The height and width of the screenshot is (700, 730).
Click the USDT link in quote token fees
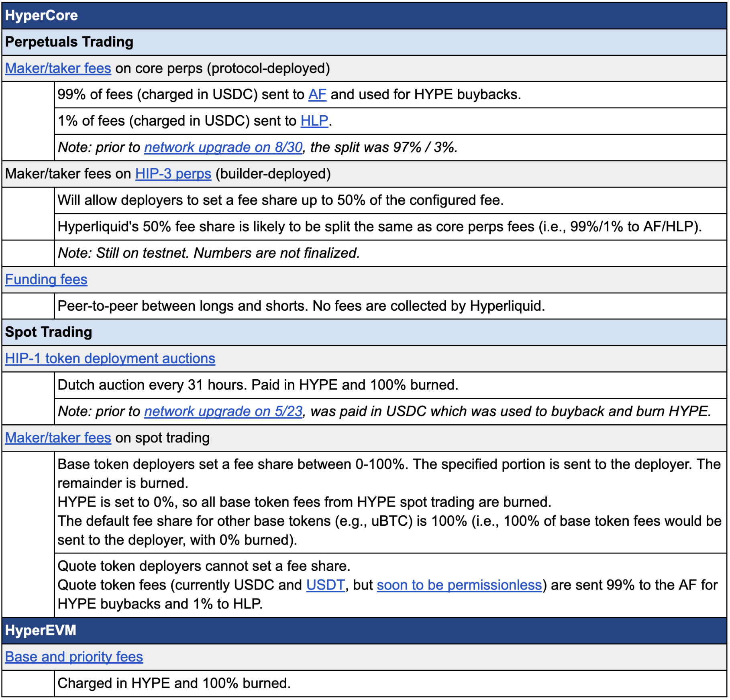click(326, 585)
